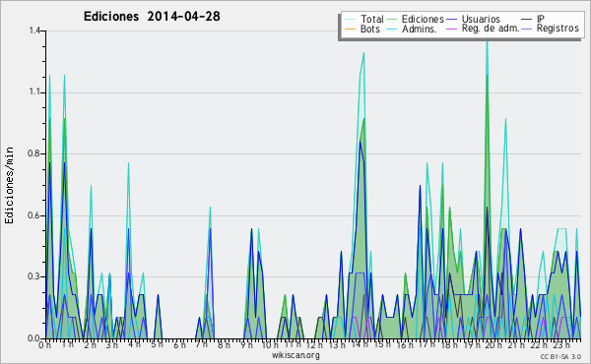Click the 'Usuarios' legend label

(x=481, y=19)
